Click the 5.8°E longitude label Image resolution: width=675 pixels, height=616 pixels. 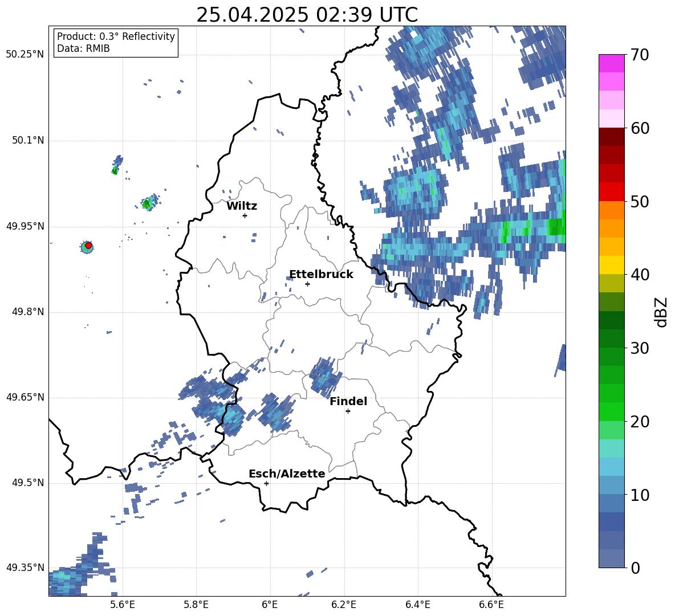196,605
